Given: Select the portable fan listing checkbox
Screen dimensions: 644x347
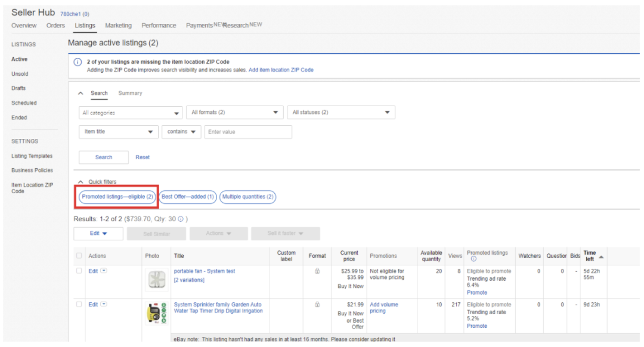Looking at the screenshot, I should coord(79,271).
